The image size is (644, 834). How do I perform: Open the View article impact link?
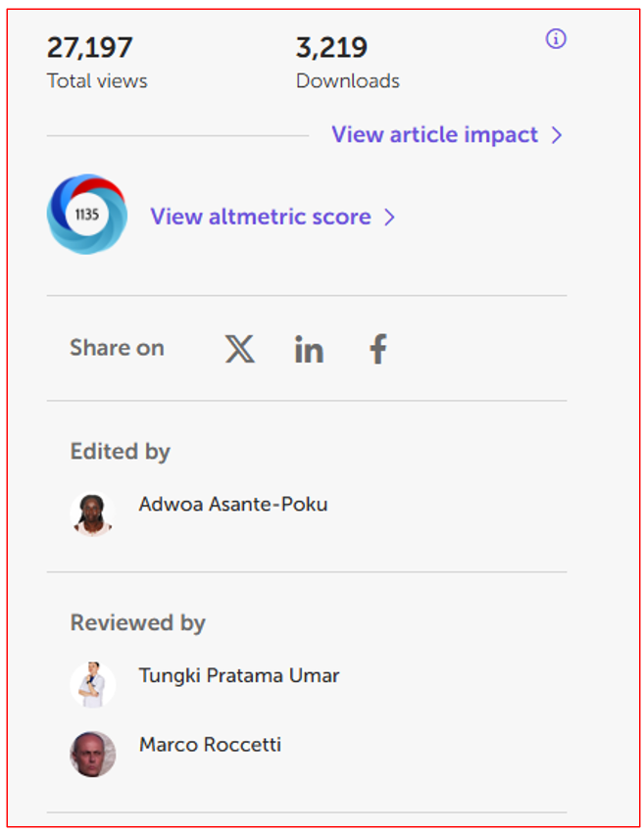[x=434, y=135]
